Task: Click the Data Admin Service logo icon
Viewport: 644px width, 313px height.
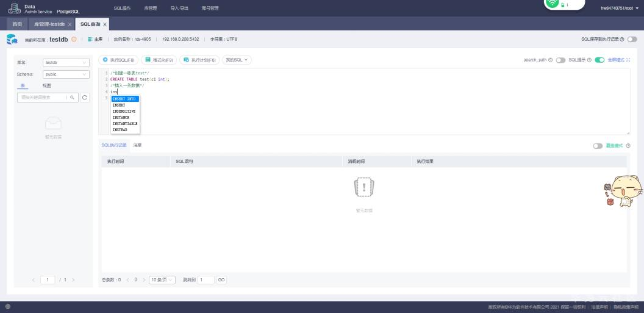Action: [x=14, y=8]
